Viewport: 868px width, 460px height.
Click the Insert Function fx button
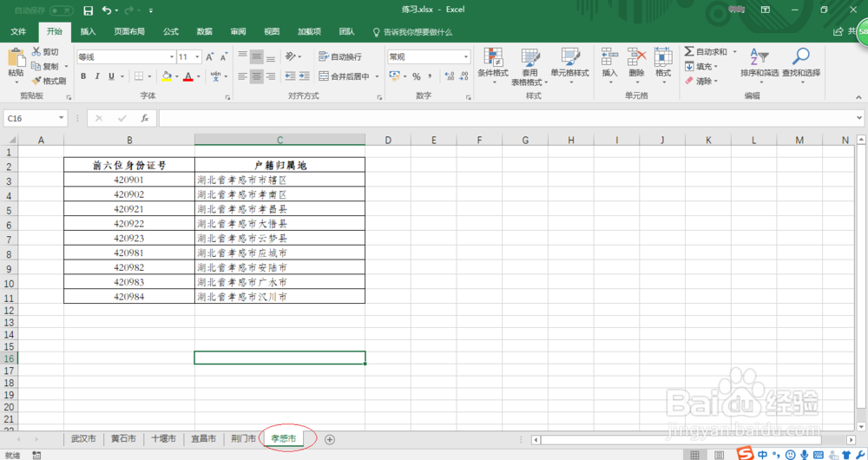coord(144,118)
